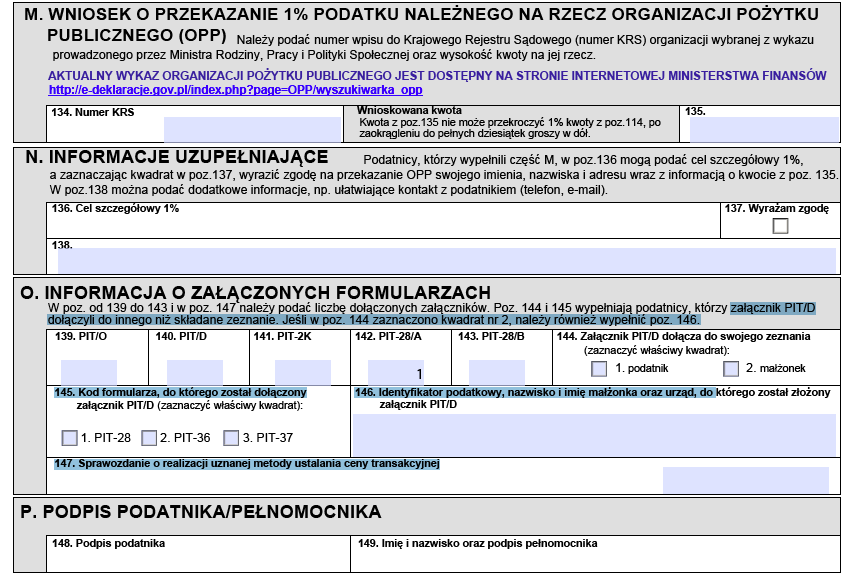This screenshot has width=855, height=577.
Task: Click the '136. Cel szczegółowy 1%' label
Action: (115, 208)
